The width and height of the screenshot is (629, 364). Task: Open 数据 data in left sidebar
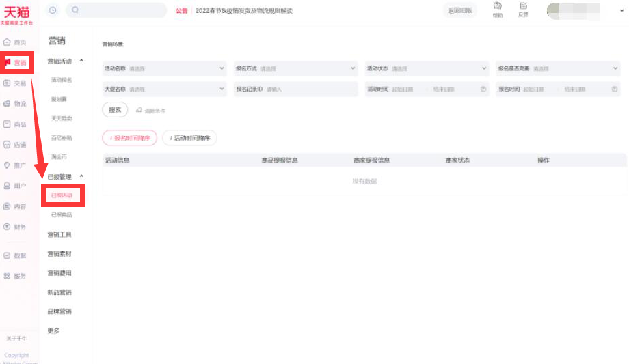(15, 255)
